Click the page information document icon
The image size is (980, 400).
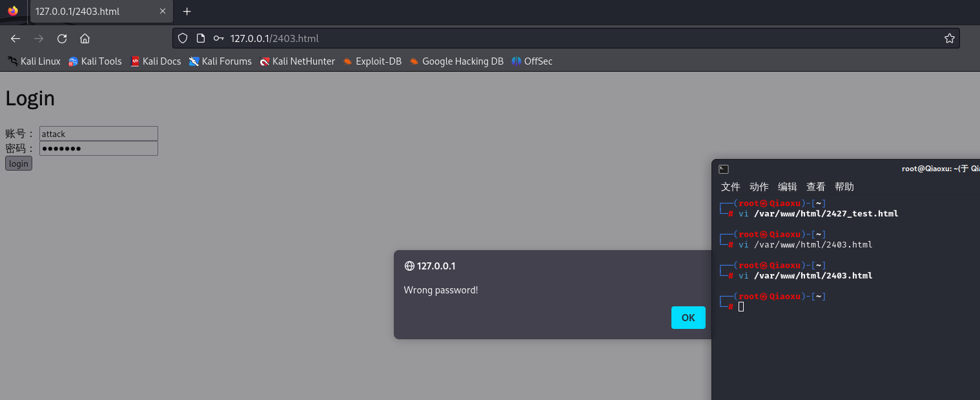click(x=201, y=38)
